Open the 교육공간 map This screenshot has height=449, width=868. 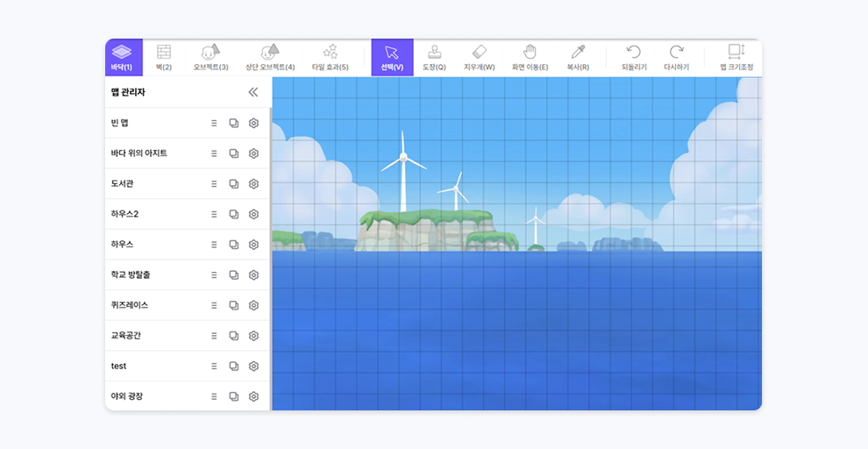coord(187,336)
